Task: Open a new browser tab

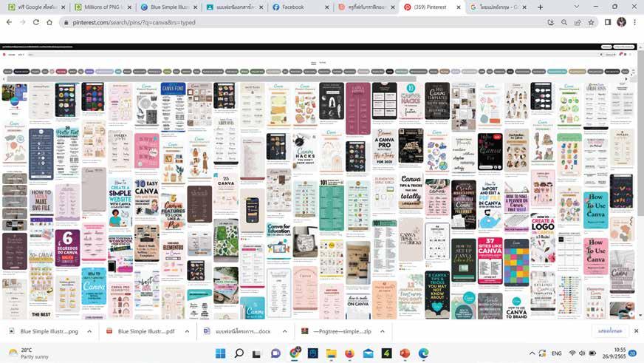Action: click(540, 7)
